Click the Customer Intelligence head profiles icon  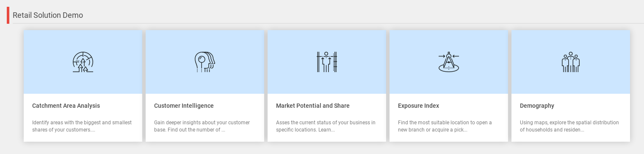[205, 62]
